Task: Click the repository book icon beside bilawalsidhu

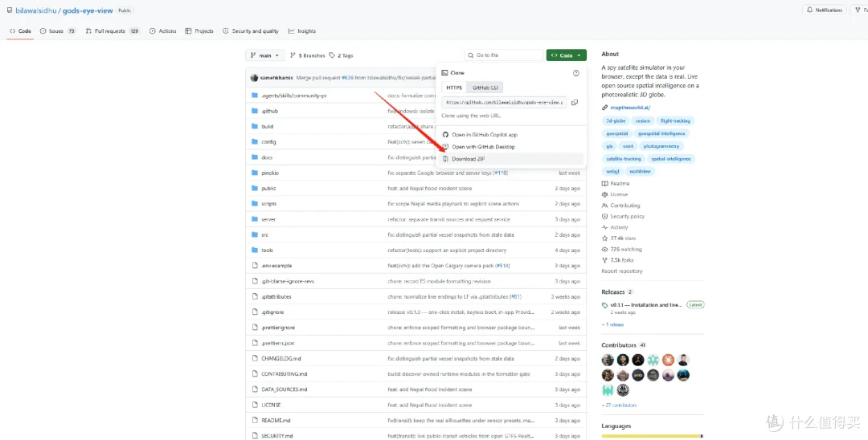Action: tap(10, 10)
